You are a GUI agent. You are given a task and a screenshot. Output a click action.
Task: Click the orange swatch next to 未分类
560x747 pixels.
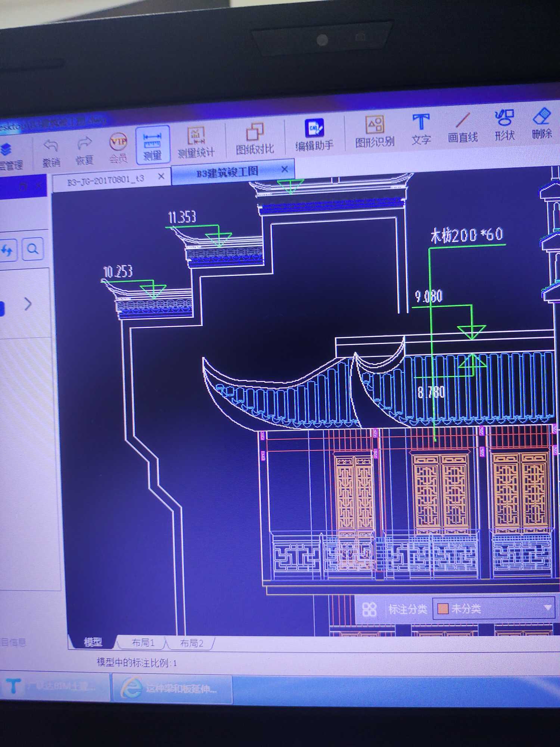point(443,609)
